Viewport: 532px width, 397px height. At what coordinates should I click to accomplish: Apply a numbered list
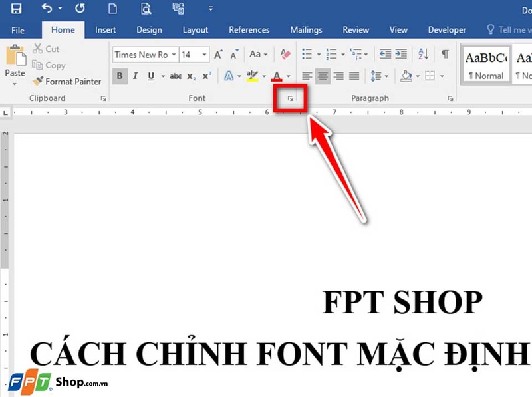click(x=331, y=55)
